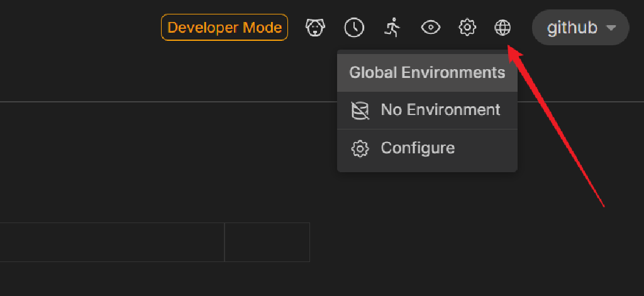Click the github text label
This screenshot has width=644, height=296.
click(x=572, y=28)
